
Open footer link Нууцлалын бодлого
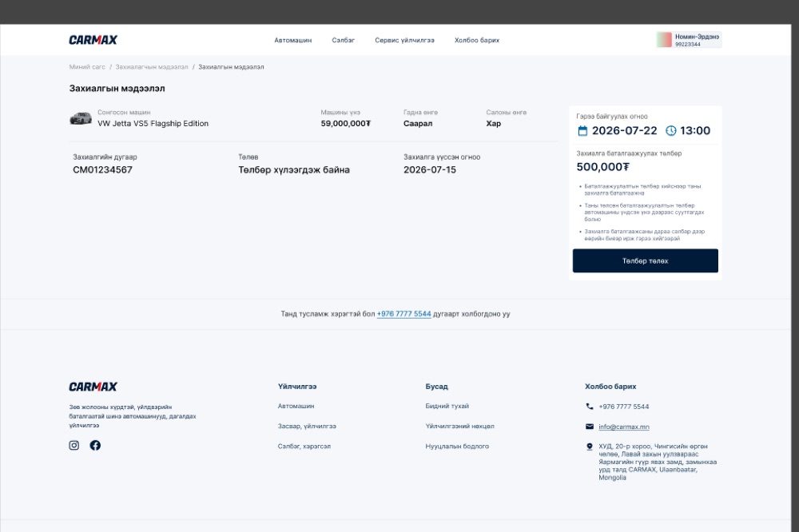pos(457,447)
